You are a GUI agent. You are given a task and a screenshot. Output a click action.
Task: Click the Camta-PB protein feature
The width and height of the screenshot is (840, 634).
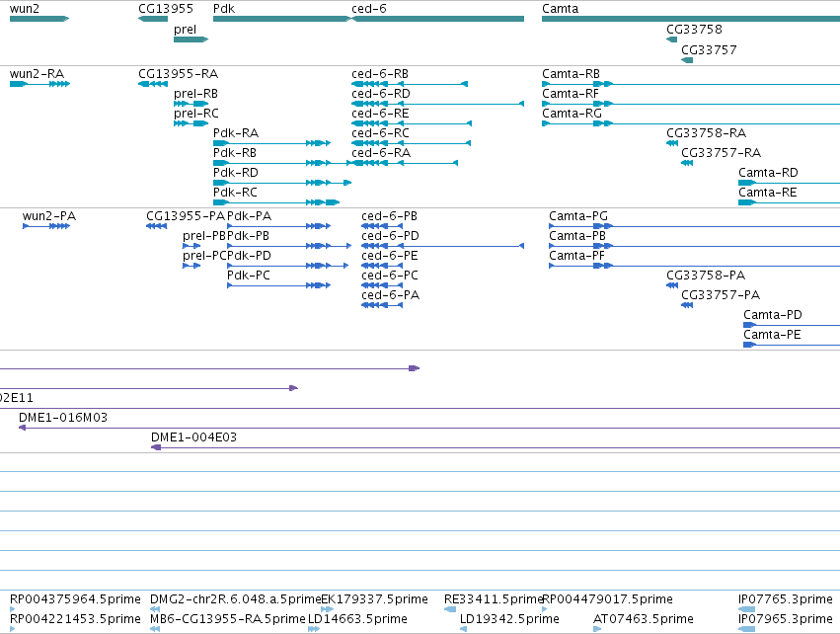coord(694,246)
